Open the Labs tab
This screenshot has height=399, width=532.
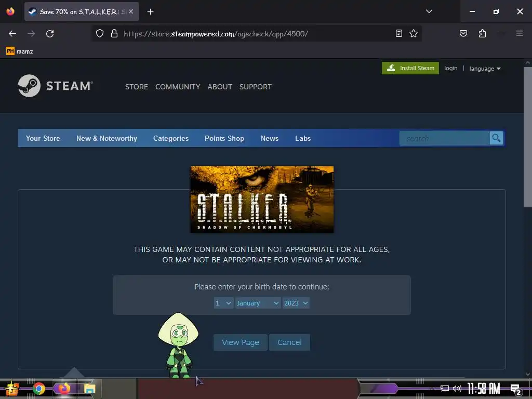[303, 138]
